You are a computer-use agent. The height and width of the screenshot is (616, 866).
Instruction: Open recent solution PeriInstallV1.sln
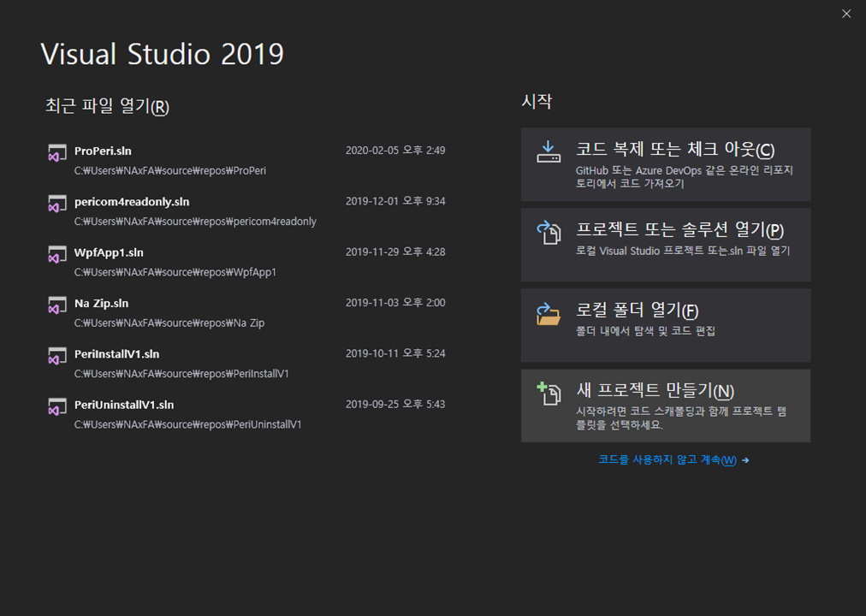[x=246, y=364]
